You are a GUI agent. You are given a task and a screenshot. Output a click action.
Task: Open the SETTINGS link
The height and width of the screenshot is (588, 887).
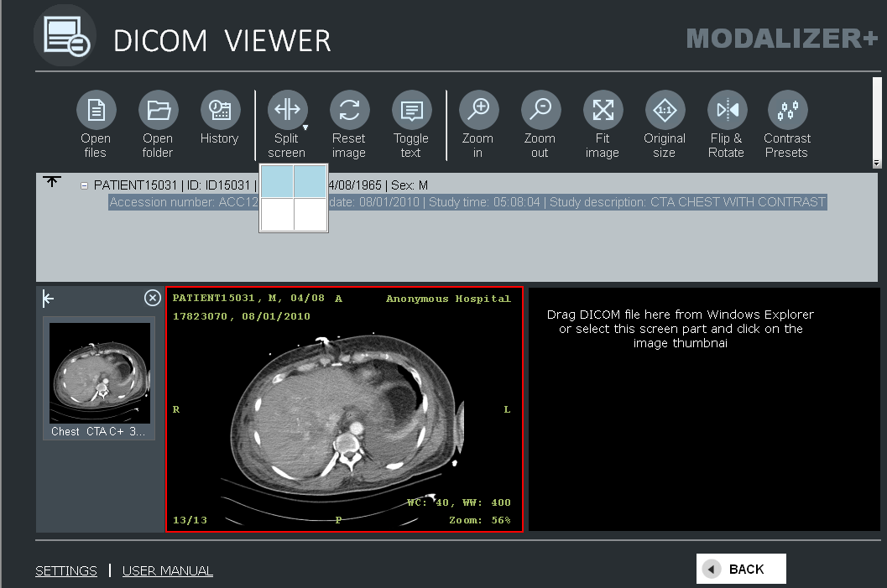[x=66, y=570]
